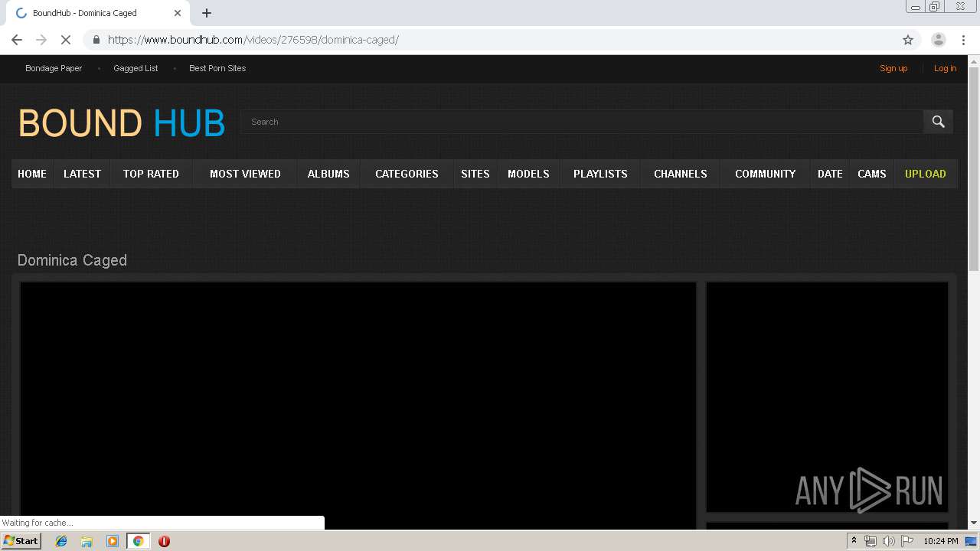Open Best Porn Sites link

pyautogui.click(x=217, y=68)
